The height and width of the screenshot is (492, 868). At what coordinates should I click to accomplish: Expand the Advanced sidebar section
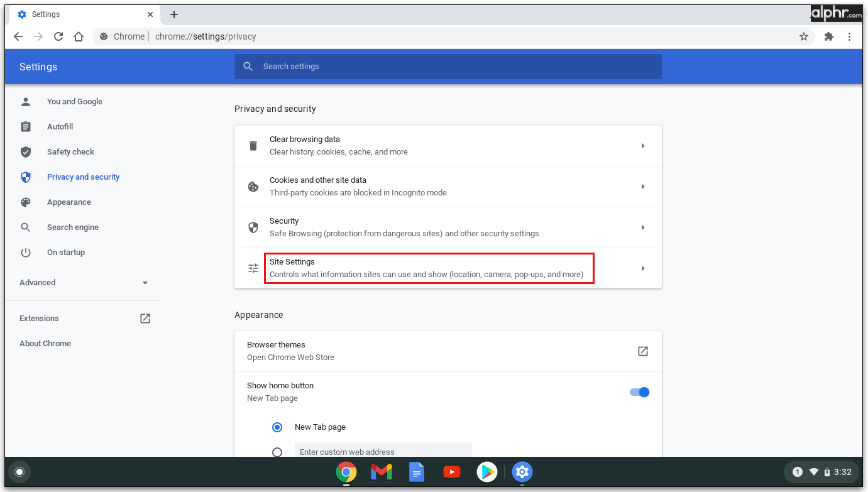coord(83,283)
